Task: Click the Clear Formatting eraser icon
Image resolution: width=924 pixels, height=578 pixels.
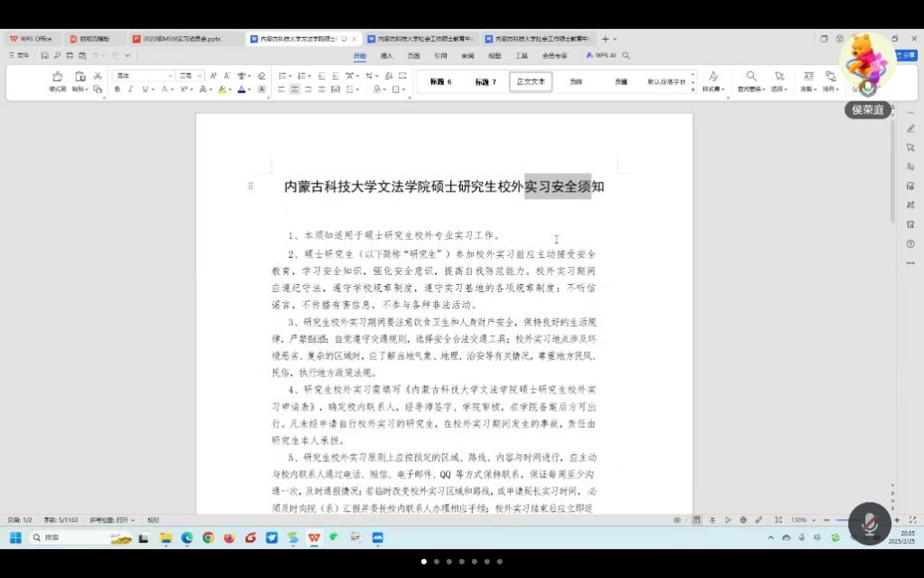Action: click(x=262, y=76)
